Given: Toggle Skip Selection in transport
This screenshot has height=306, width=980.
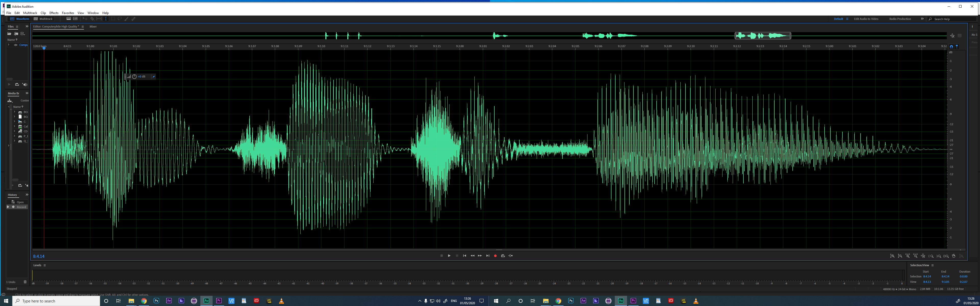Looking at the screenshot, I should pyautogui.click(x=510, y=256).
